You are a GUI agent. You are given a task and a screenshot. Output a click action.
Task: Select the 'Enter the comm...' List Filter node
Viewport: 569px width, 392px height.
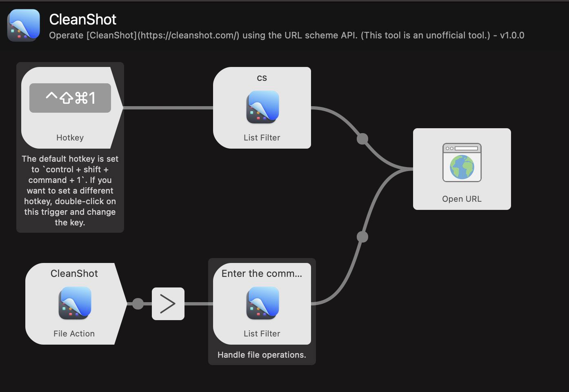(x=262, y=304)
